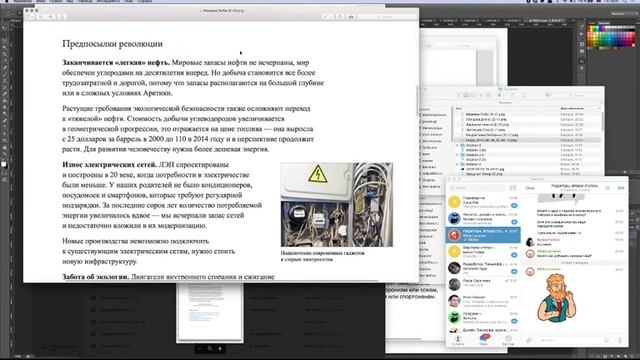The image size is (640, 360).
Task: Switch to the Settings tab in Telegram
Action: [x=508, y=340]
